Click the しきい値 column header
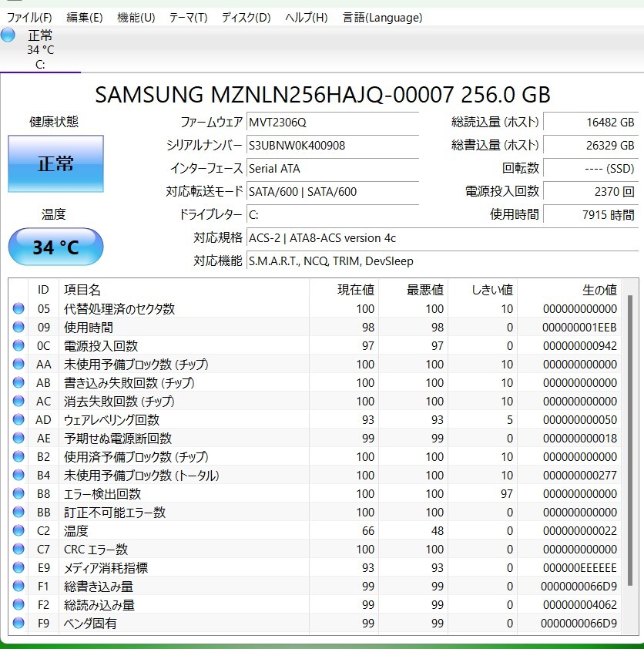The height and width of the screenshot is (649, 644). click(483, 290)
